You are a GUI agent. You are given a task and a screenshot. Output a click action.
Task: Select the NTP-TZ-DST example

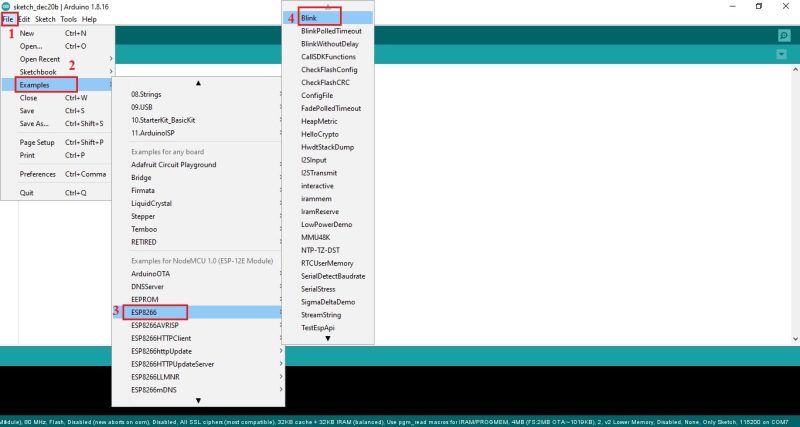pyautogui.click(x=320, y=249)
